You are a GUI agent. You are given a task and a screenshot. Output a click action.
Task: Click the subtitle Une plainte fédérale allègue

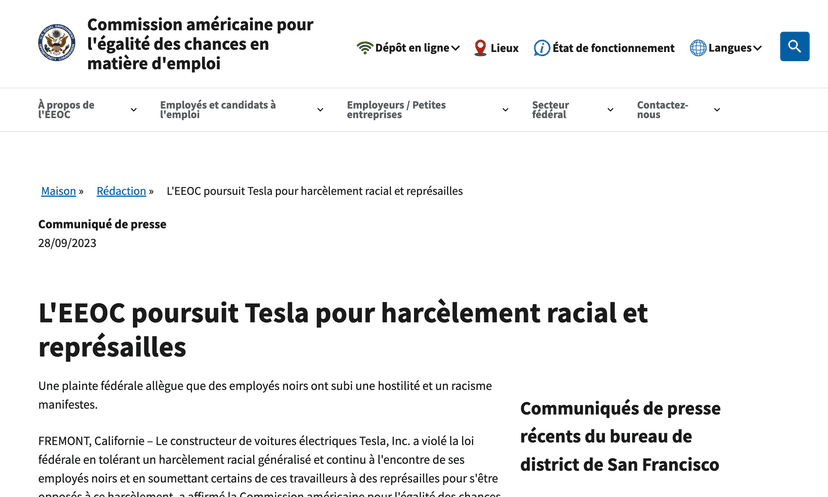tap(265, 395)
